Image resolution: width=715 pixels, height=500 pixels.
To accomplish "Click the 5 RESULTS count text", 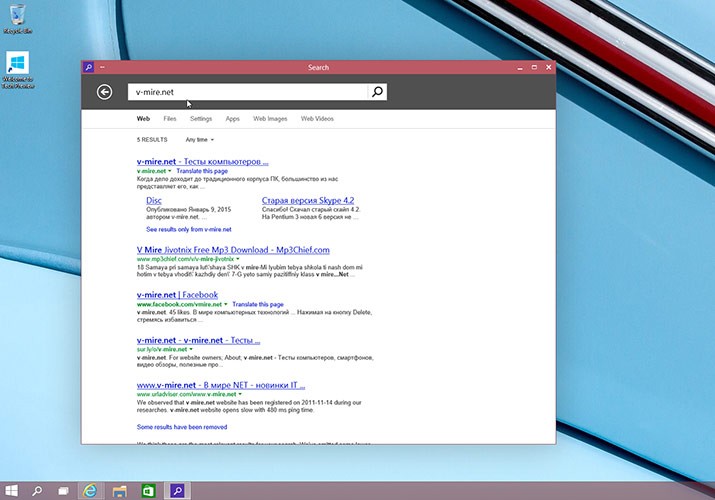I will click(x=152, y=139).
